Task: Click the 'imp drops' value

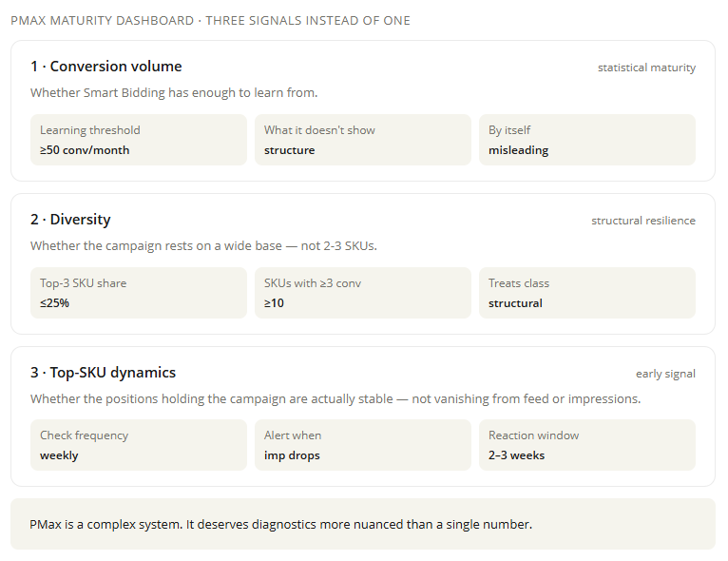Action: [292, 455]
